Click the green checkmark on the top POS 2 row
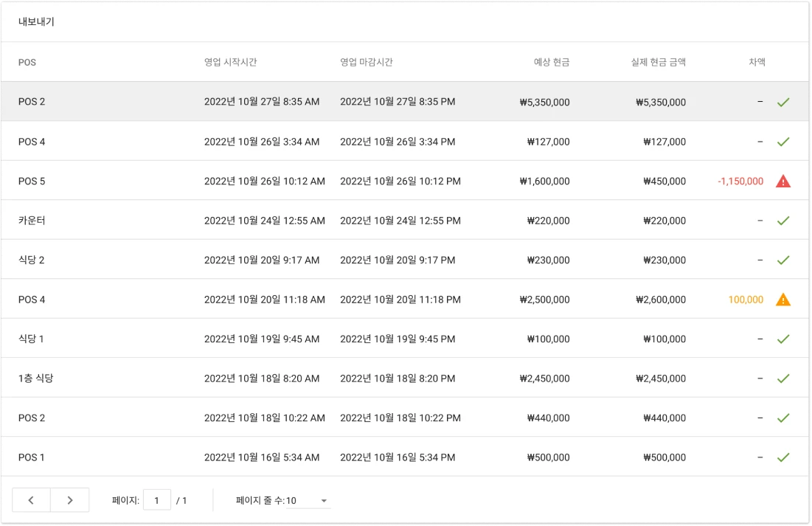The image size is (812, 526). tap(783, 101)
